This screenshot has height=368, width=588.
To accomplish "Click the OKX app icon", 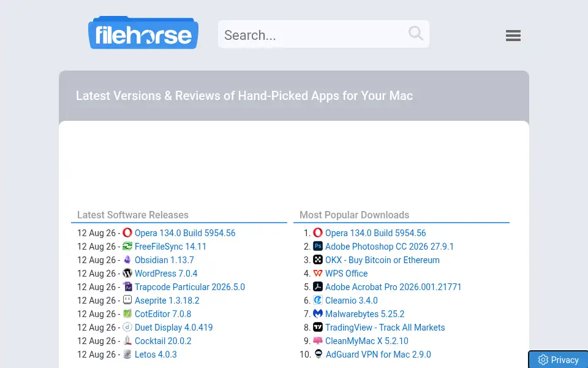I will [x=318, y=259].
